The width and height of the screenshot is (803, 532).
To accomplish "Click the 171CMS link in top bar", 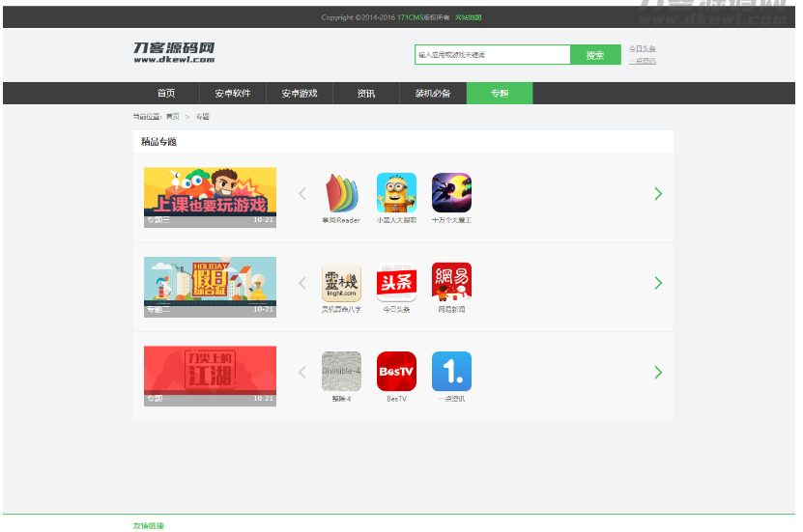I will click(411, 17).
